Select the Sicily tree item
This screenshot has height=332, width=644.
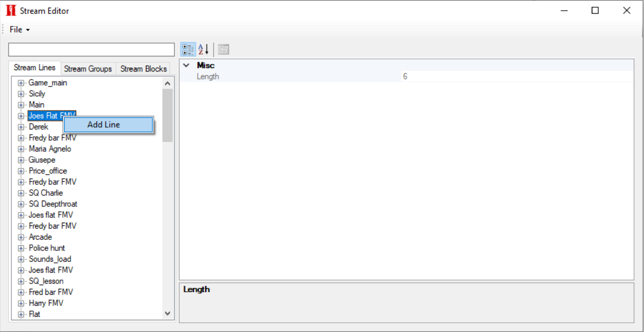tap(37, 94)
